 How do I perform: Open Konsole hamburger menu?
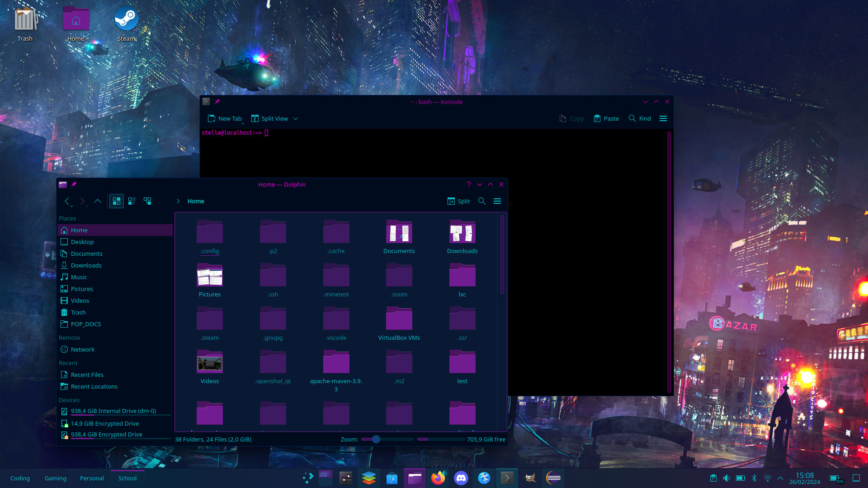663,118
